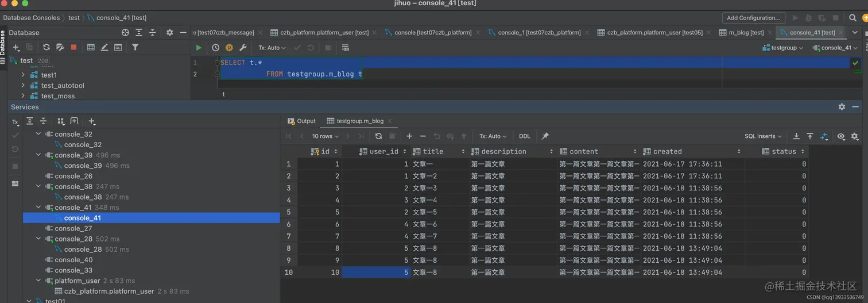This screenshot has height=303, width=868.
Task: Expand test_autotool schema node
Action: coord(23,85)
